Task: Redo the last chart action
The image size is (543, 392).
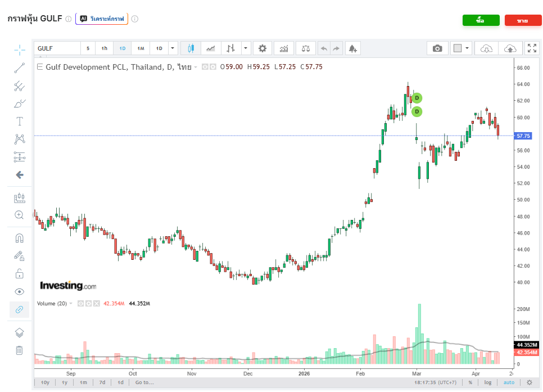Action: [x=336, y=48]
